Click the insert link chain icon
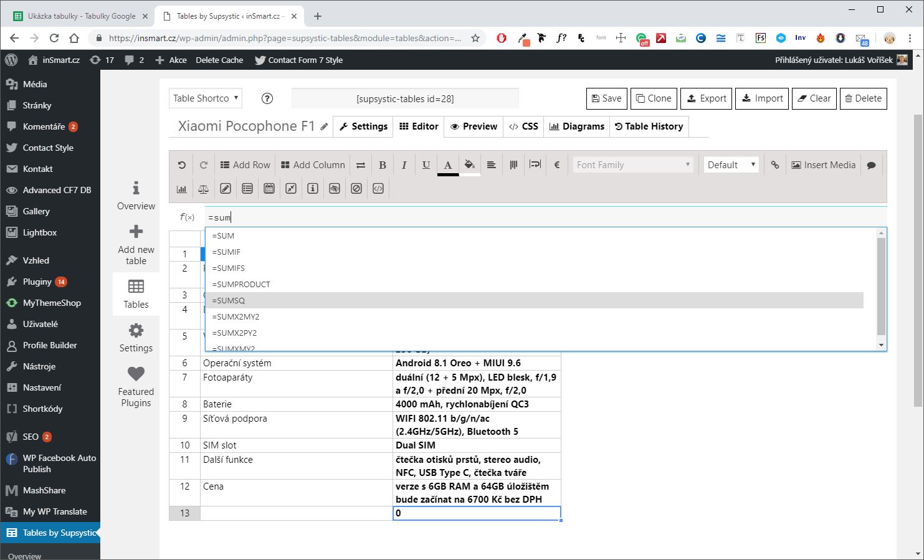This screenshot has width=924, height=560. tap(774, 165)
